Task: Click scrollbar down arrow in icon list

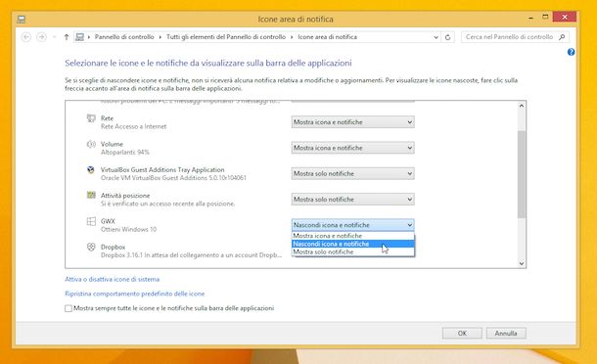Action: 522,263
